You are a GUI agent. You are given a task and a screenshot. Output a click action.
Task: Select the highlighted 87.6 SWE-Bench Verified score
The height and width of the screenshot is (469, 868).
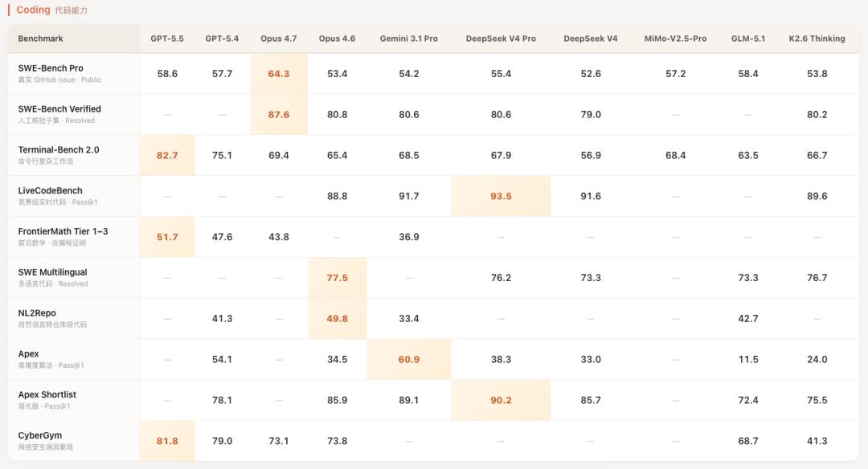[x=279, y=115]
